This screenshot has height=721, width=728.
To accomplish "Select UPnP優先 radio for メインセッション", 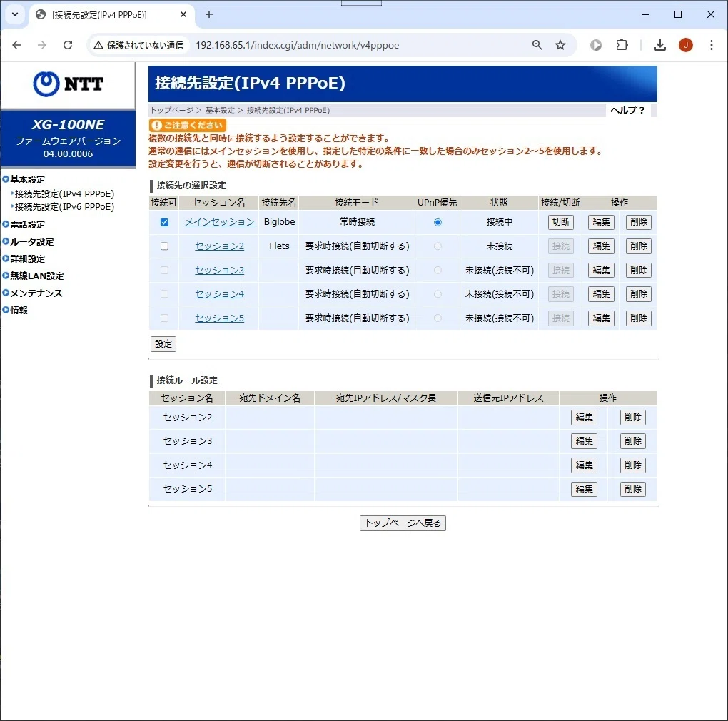I will click(x=438, y=223).
